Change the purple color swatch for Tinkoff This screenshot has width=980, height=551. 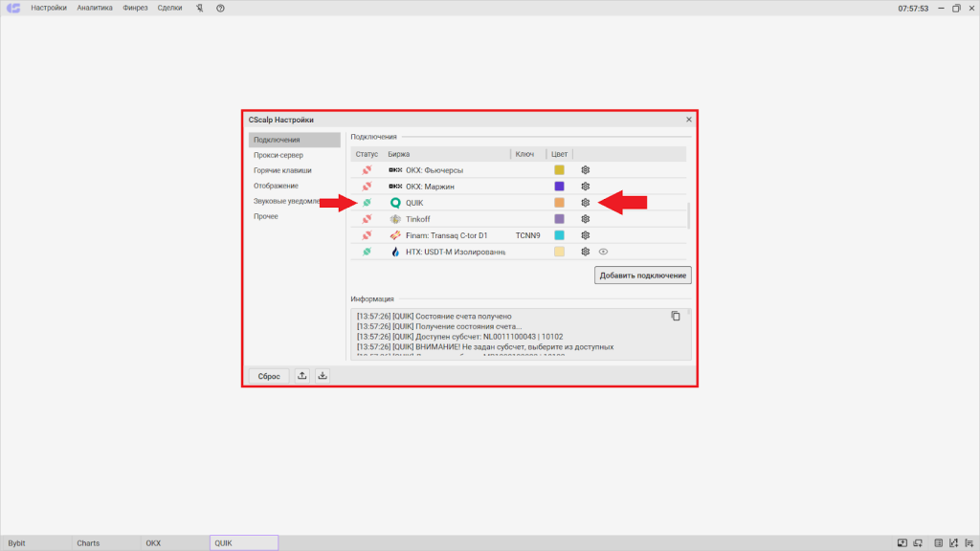pyautogui.click(x=559, y=219)
